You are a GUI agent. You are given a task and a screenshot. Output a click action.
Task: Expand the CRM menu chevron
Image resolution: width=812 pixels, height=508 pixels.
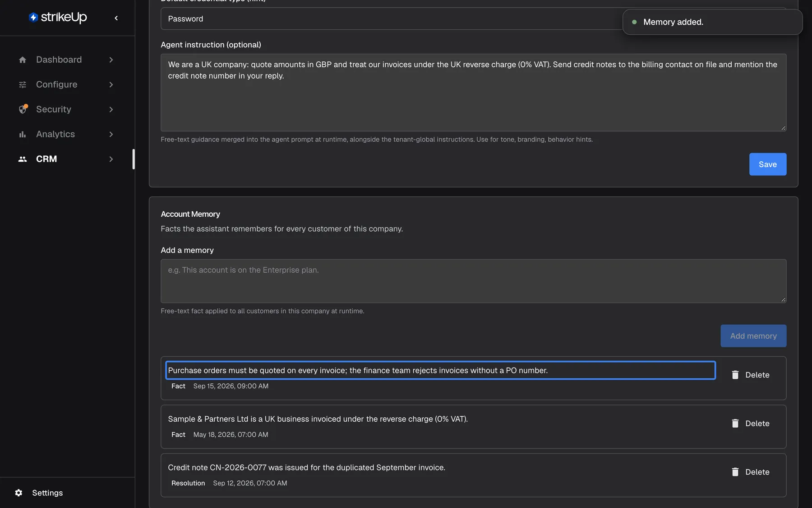111,159
